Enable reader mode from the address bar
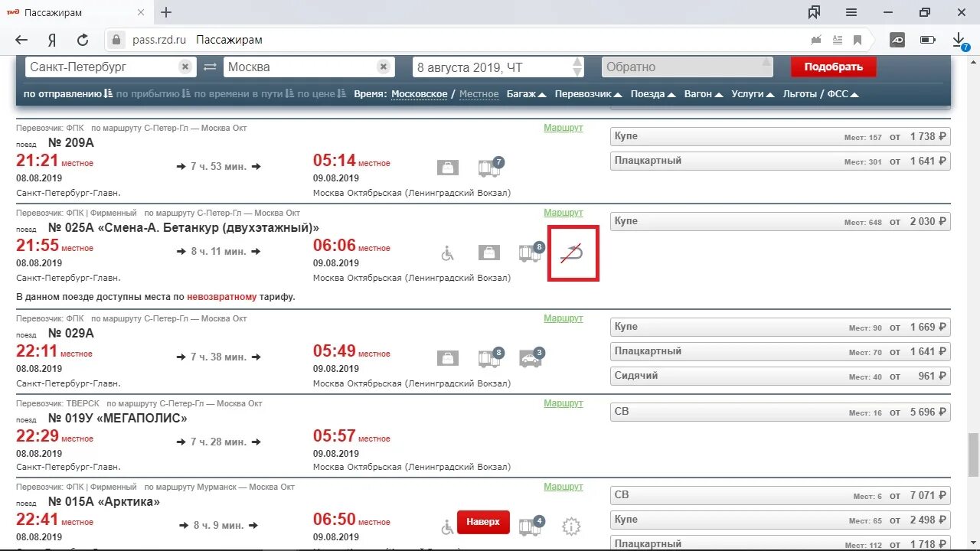Screen dimensions: 980x551 point(838,40)
